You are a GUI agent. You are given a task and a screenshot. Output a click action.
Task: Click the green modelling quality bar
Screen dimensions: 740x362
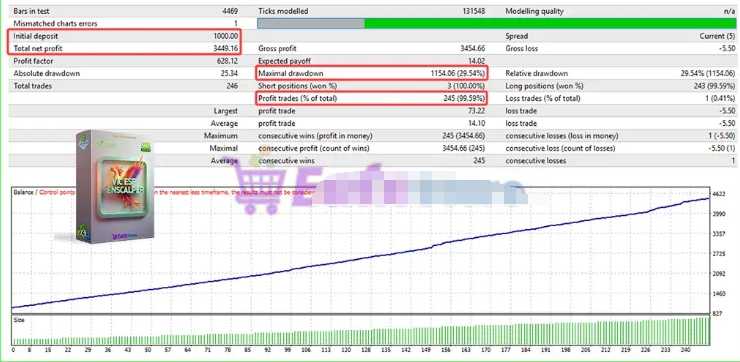coord(550,24)
